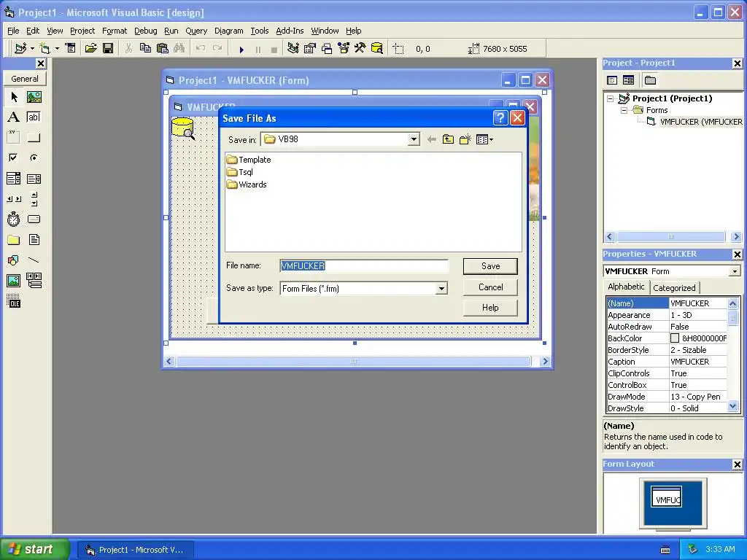Select the Timer control tool
The image size is (747, 560).
tap(14, 219)
